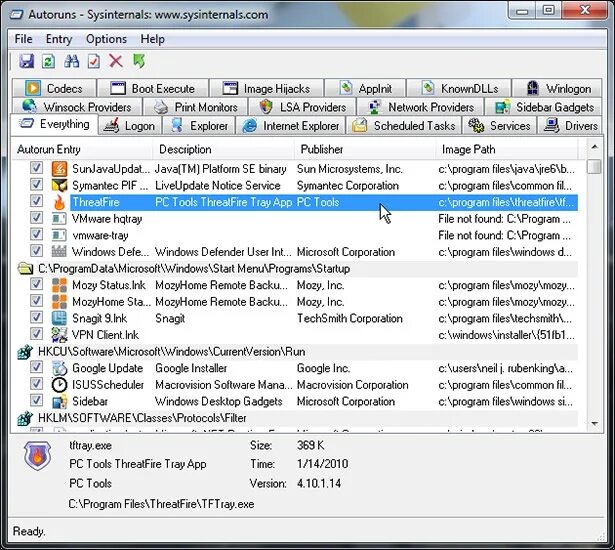Click the Startup folder icon
This screenshot has width=615, height=550.
click(x=25, y=268)
